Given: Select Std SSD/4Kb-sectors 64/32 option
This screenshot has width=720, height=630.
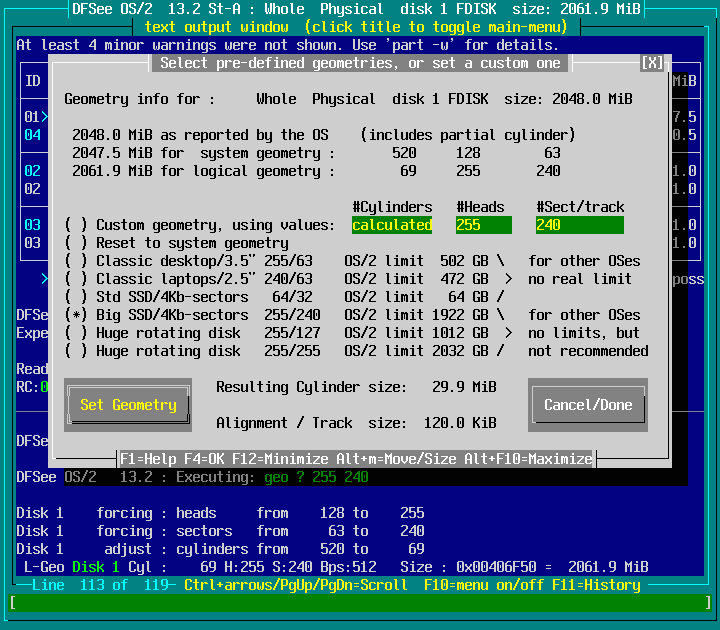Looking at the screenshot, I should click(x=76, y=297).
